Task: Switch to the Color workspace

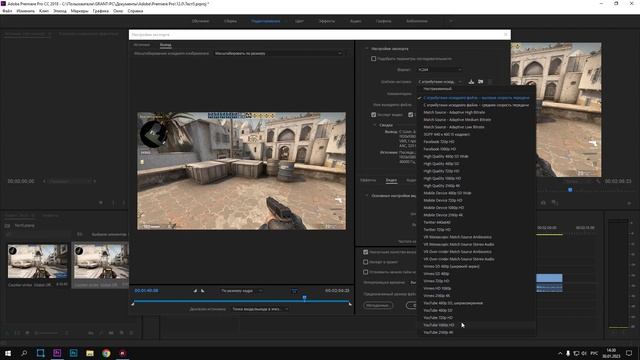Action: (299, 21)
